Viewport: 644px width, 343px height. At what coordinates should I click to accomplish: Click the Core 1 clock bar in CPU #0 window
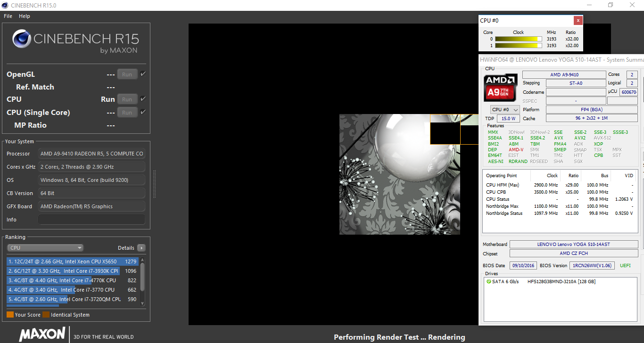(x=519, y=46)
